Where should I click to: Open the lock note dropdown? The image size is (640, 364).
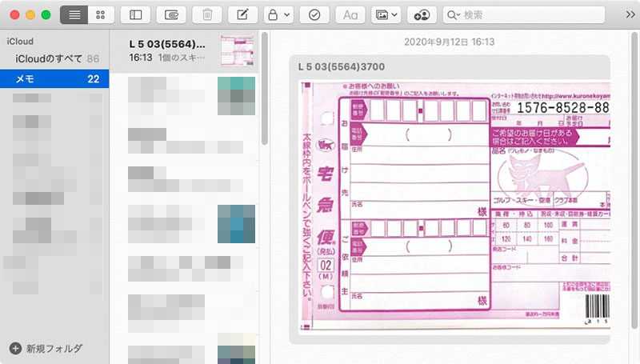(278, 15)
